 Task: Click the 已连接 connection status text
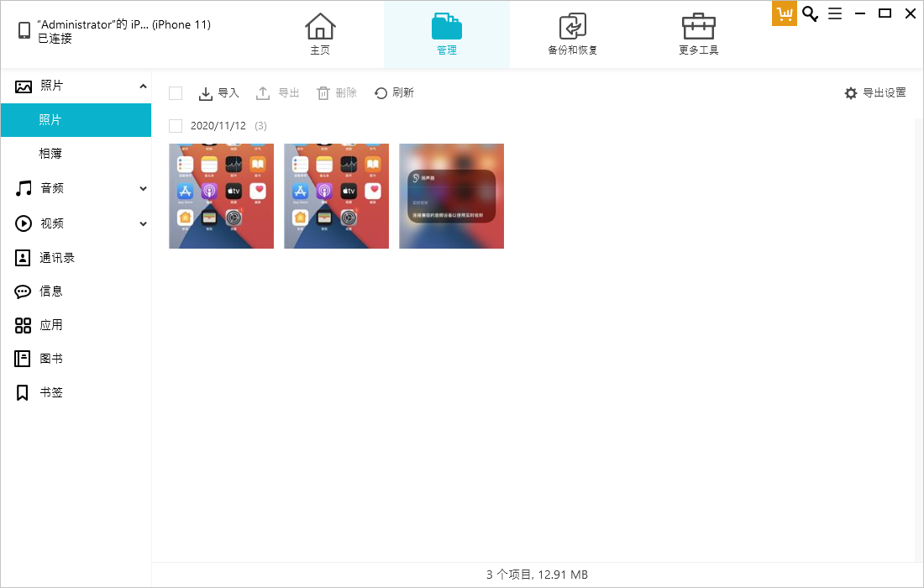coord(55,39)
